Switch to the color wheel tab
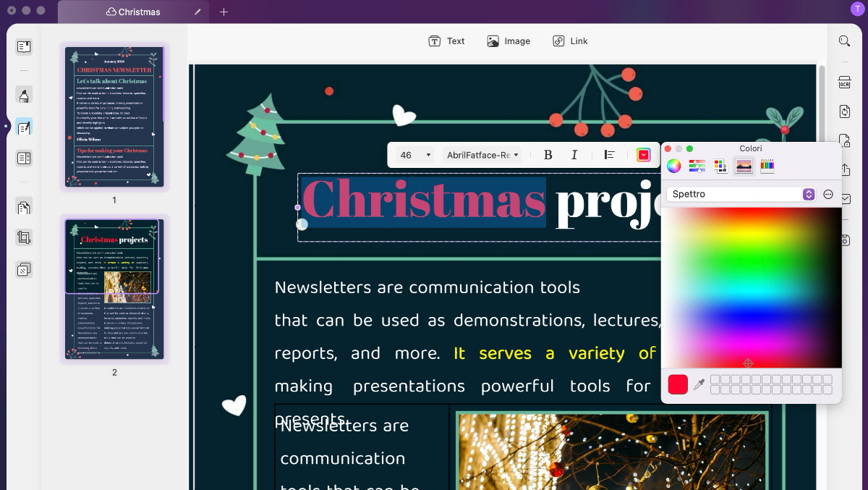Image resolution: width=868 pixels, height=490 pixels. pos(673,166)
